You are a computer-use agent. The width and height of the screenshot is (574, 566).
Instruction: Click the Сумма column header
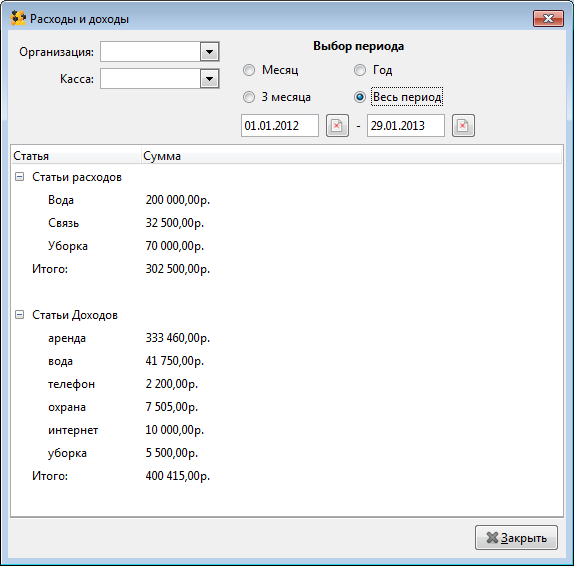click(351, 156)
